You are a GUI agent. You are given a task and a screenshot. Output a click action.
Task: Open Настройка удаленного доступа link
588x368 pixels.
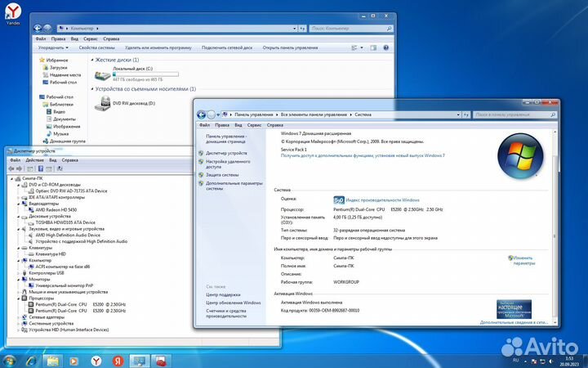point(228,164)
